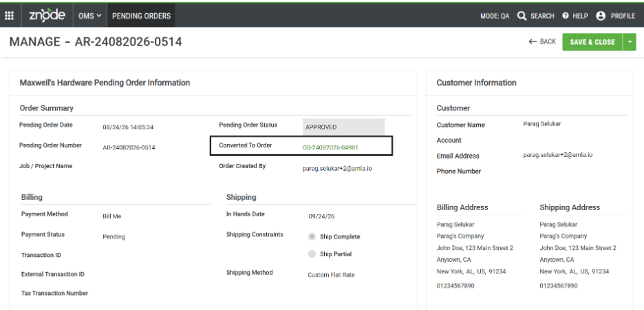Open the Save & Close dropdown arrow
The image size is (644, 310).
pyautogui.click(x=630, y=42)
